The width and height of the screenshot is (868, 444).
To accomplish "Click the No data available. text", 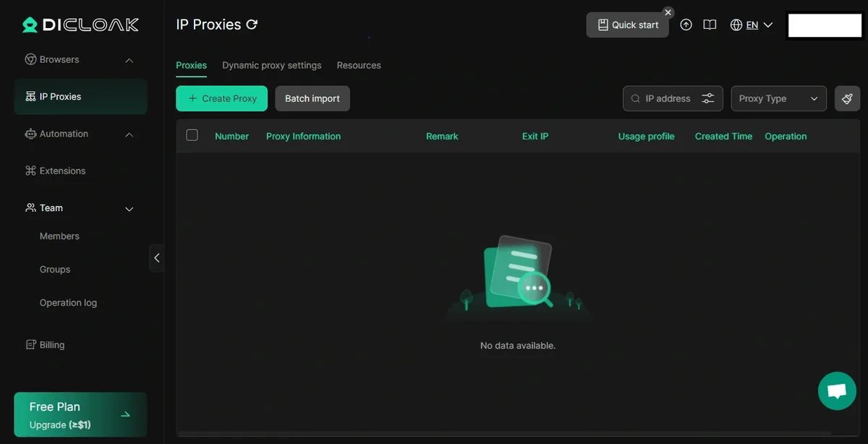I will point(518,346).
